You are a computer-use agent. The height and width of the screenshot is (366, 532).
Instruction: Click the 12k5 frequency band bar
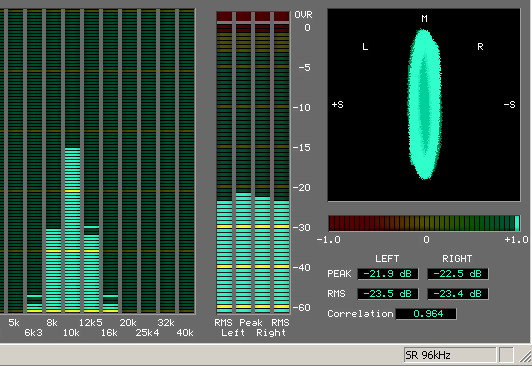point(91,161)
